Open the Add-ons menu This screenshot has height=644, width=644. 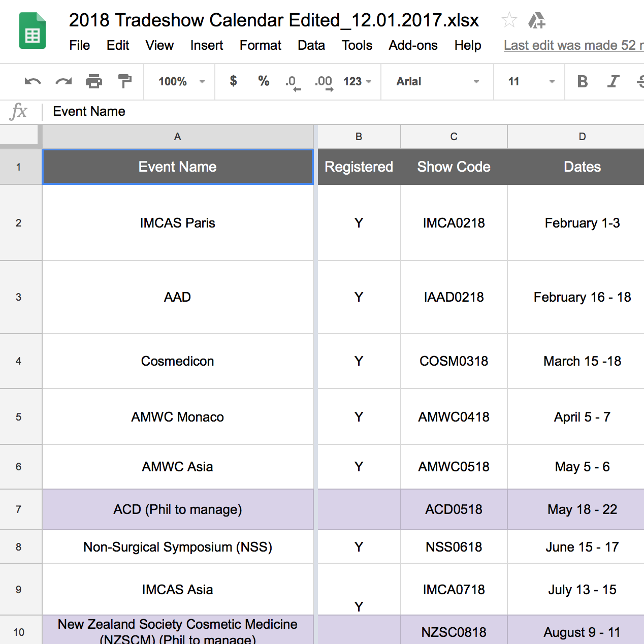pyautogui.click(x=413, y=45)
